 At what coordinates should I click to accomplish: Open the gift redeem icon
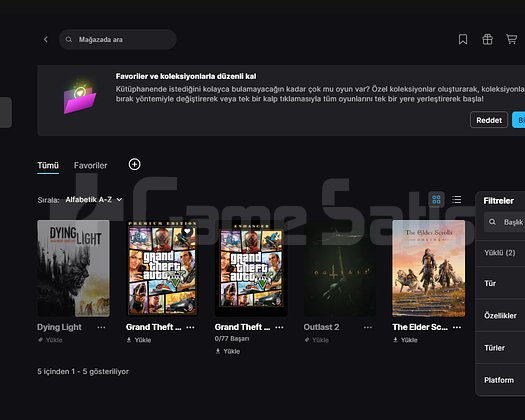pos(487,40)
